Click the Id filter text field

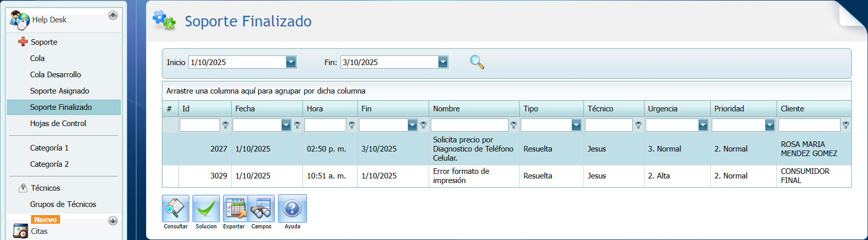pyautogui.click(x=200, y=125)
